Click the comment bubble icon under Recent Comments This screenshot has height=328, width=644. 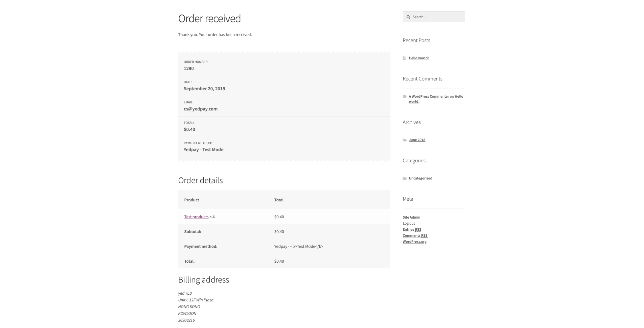(x=405, y=97)
